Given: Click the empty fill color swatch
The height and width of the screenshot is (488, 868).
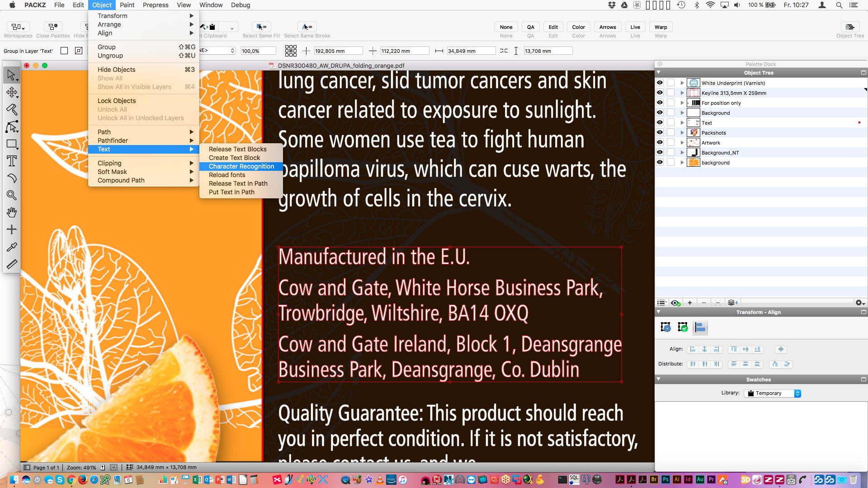Looking at the screenshot, I should 64,51.
